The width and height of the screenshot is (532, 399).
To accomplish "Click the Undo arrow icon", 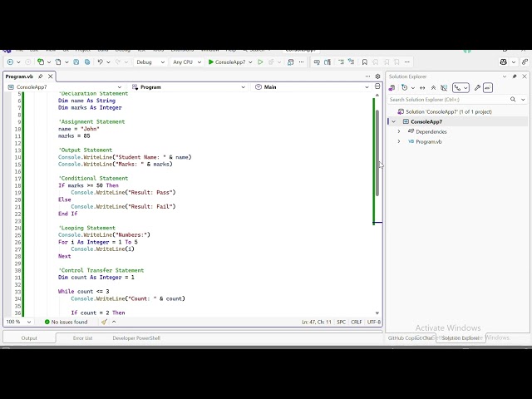I will click(x=100, y=62).
